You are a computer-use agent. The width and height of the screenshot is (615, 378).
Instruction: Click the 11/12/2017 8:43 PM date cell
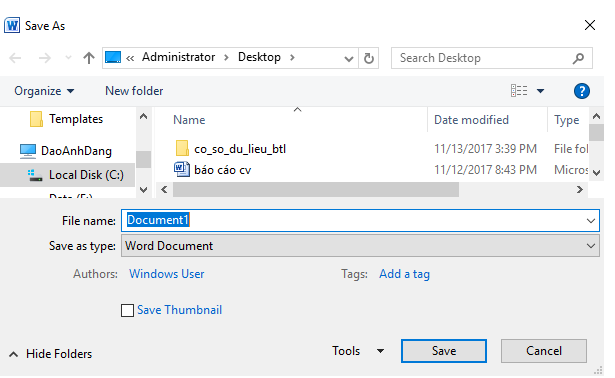[485, 170]
